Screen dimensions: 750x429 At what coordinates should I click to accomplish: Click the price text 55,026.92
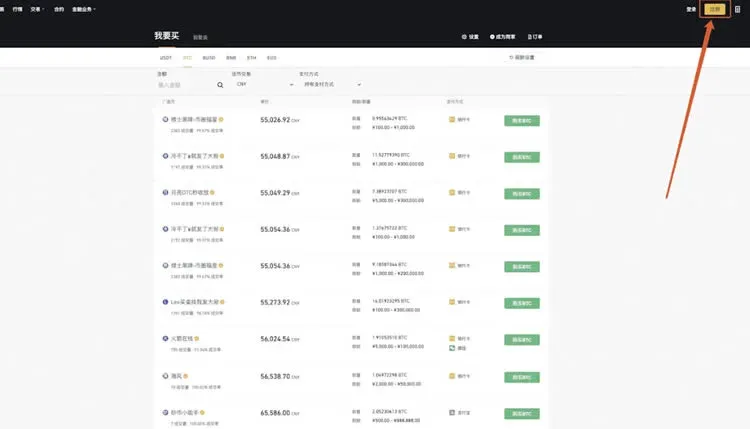tap(275, 120)
